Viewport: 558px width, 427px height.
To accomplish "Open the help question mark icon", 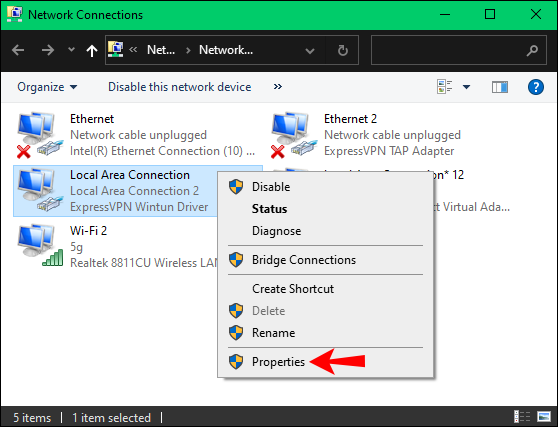I will [x=536, y=87].
